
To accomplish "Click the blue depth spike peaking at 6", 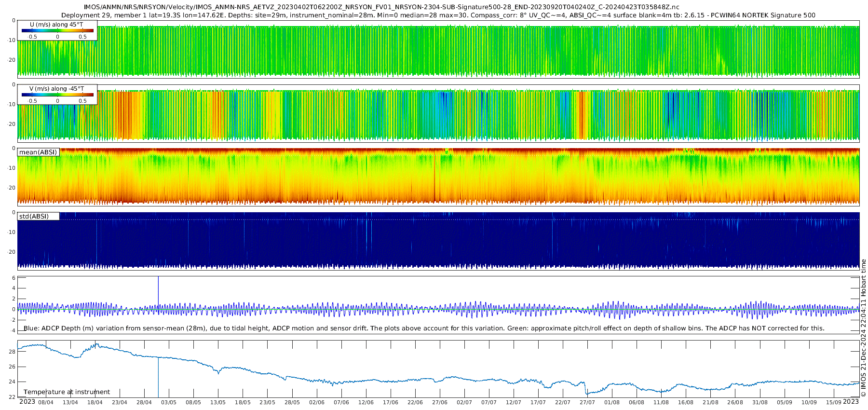I will click(x=158, y=289).
